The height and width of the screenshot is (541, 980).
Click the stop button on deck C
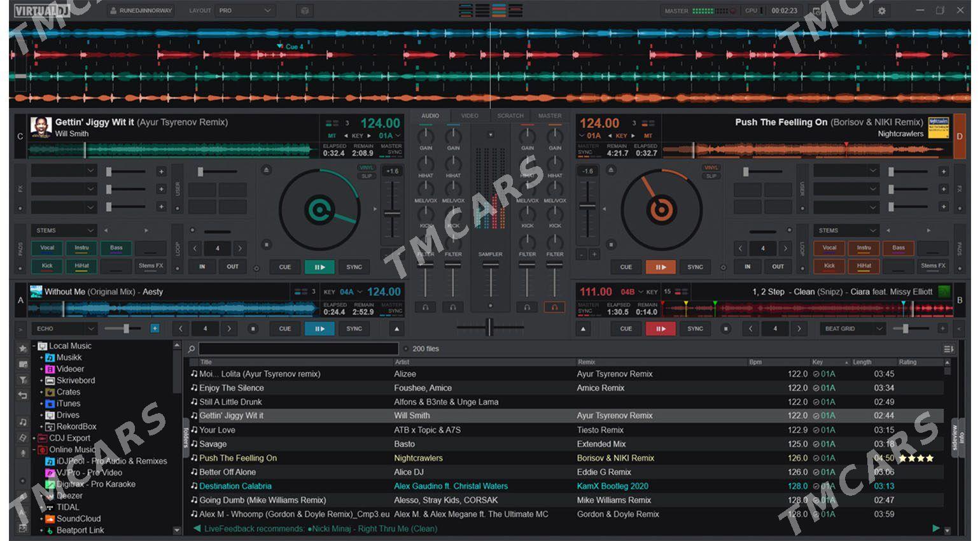pyautogui.click(x=266, y=244)
